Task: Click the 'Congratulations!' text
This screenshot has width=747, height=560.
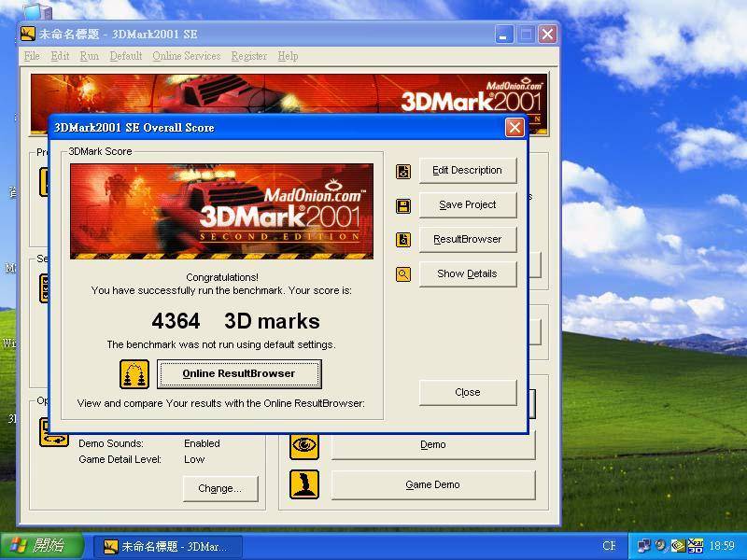Action: click(x=222, y=277)
